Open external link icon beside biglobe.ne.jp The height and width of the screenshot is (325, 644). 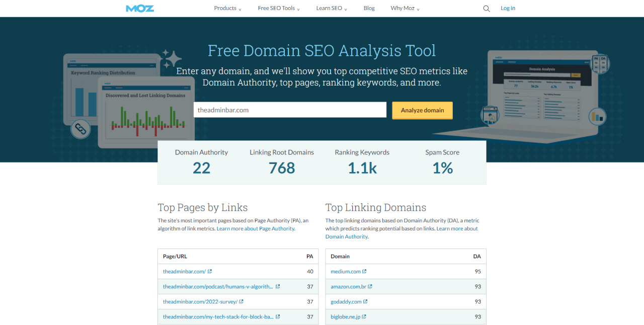364,316
